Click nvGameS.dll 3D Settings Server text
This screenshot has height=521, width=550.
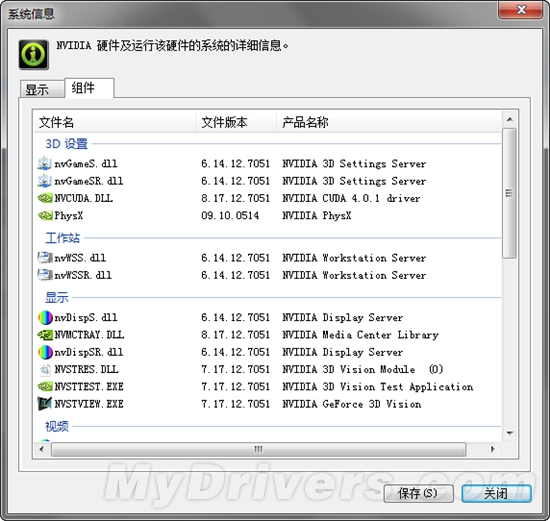coord(354,163)
